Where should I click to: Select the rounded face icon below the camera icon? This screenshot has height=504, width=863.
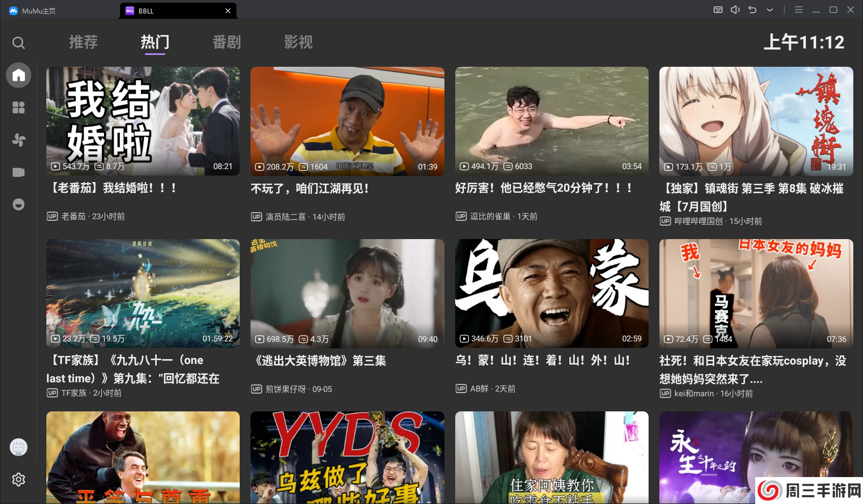click(x=18, y=205)
